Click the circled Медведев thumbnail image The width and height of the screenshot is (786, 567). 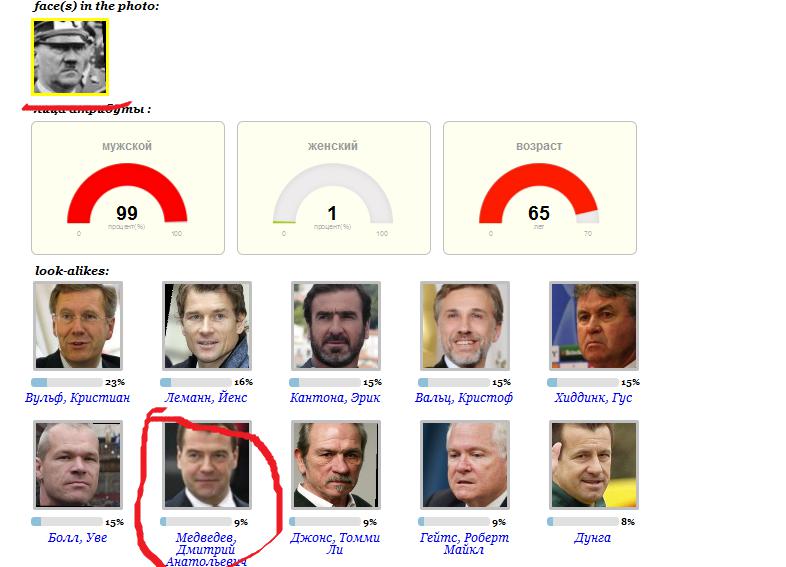tap(207, 465)
